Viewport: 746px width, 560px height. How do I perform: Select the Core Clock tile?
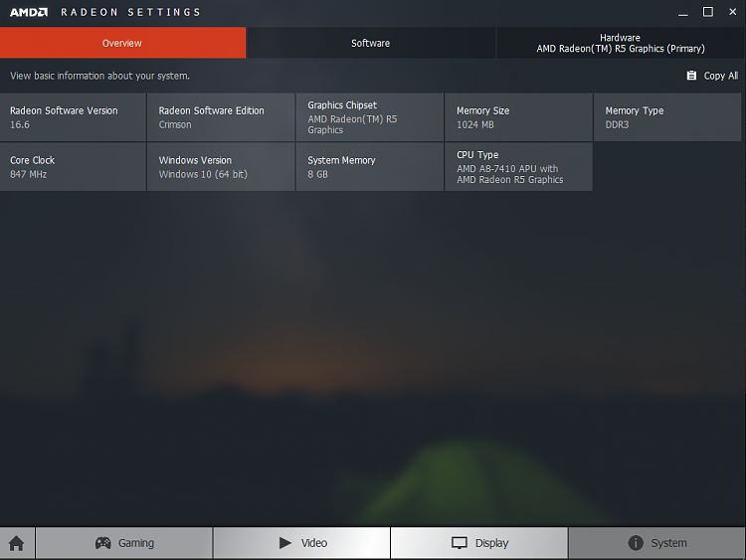click(x=73, y=167)
